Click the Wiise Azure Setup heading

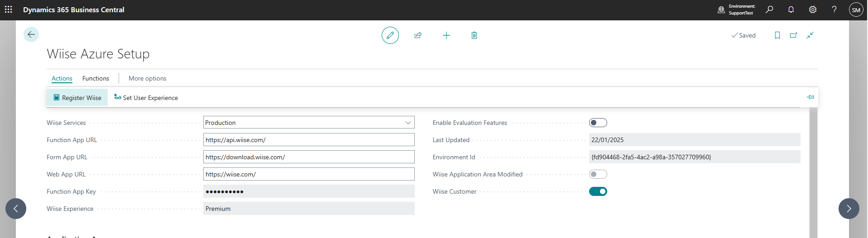[98, 54]
